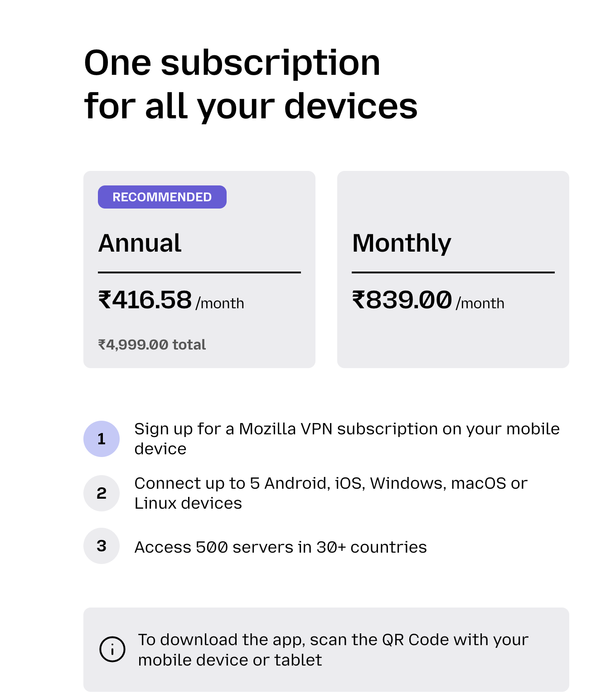
Task: Click the Mozilla VPN sign-up step text
Action: coord(347,438)
